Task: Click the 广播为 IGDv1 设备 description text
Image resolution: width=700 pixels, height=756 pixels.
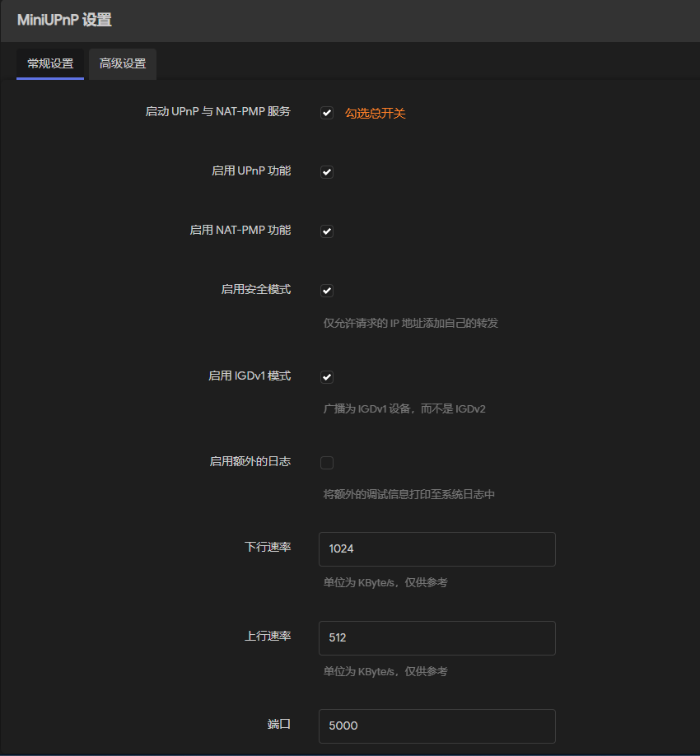Action: point(404,408)
